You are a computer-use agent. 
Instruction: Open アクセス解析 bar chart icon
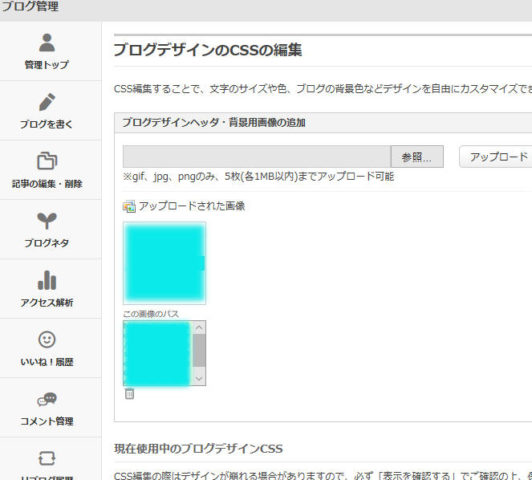point(47,280)
